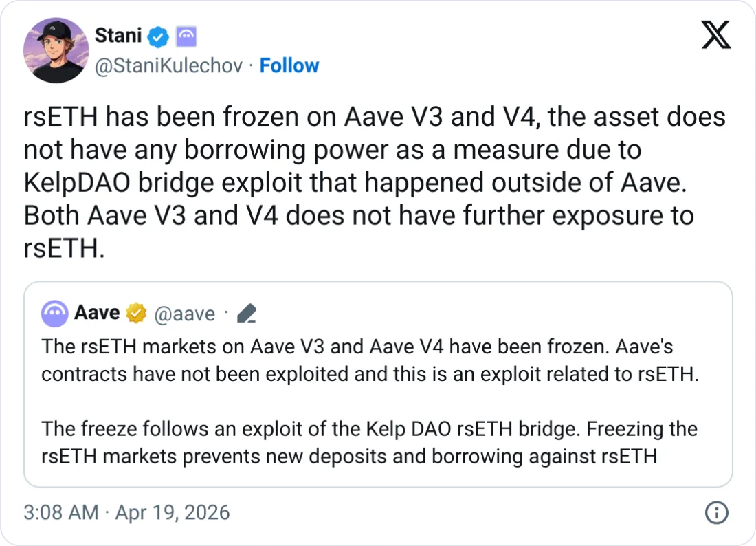Click the X logo icon
This screenshot has width=756, height=546.
coord(715,34)
